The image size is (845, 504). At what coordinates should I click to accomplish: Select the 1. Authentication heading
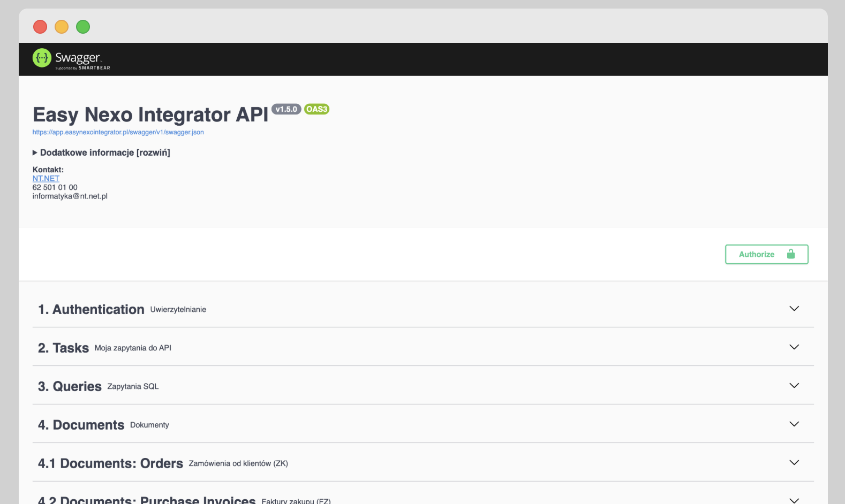pos(91,309)
